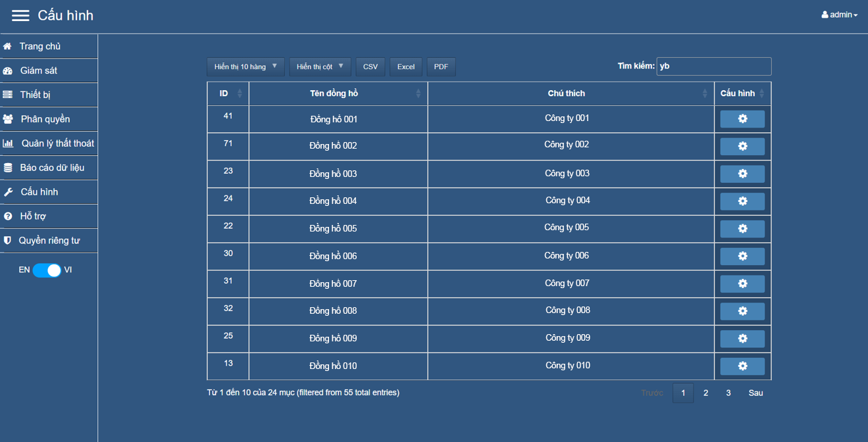The image size is (868, 442).
Task: Click the Tìm kiếm search field
Action: click(x=713, y=66)
